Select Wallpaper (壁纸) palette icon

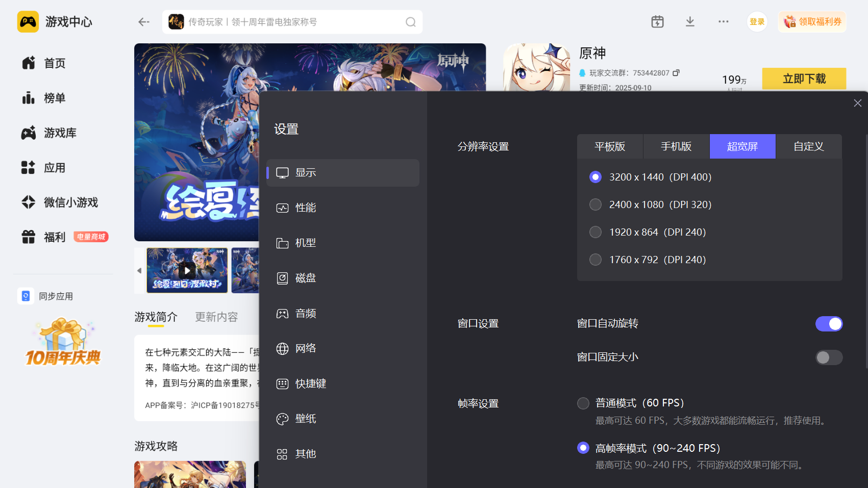pyautogui.click(x=282, y=419)
